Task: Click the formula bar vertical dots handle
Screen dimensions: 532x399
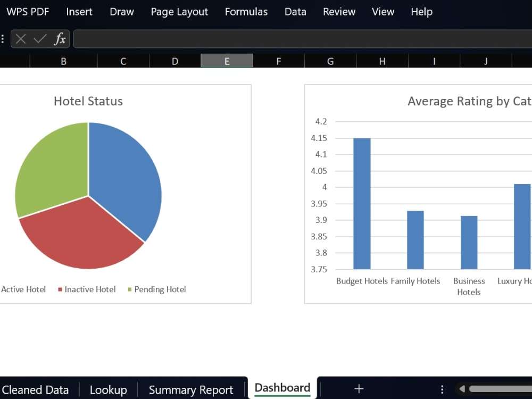Action: coord(3,39)
